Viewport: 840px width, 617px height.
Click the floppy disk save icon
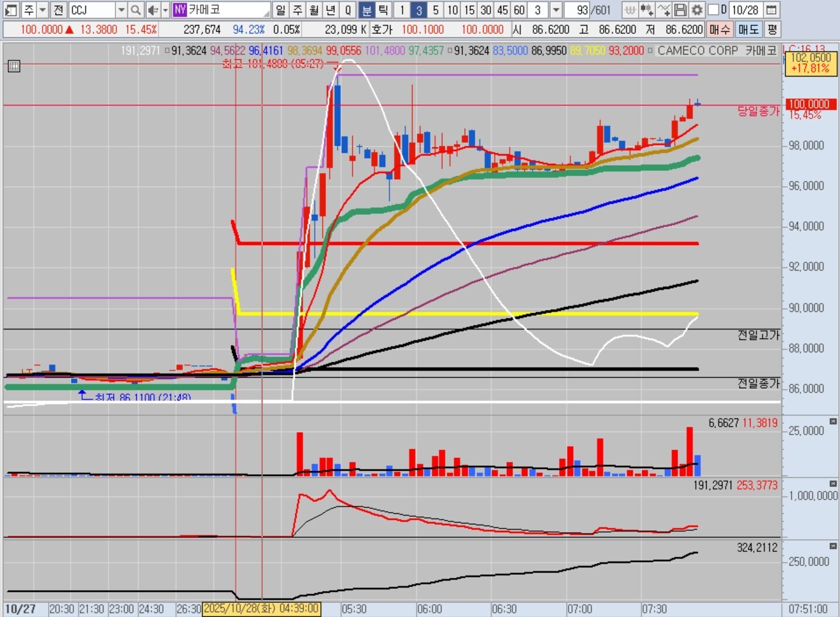pos(680,10)
